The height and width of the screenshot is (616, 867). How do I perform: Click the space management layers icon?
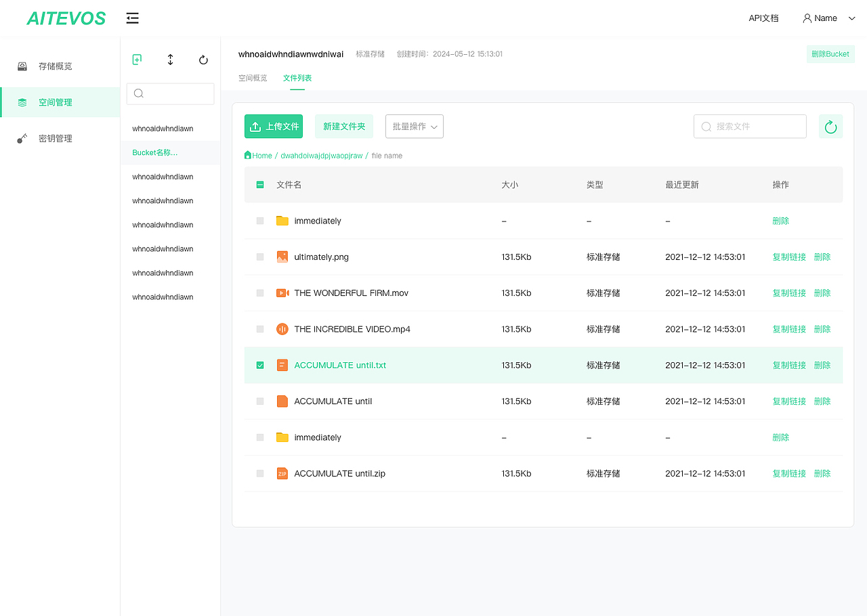point(22,102)
